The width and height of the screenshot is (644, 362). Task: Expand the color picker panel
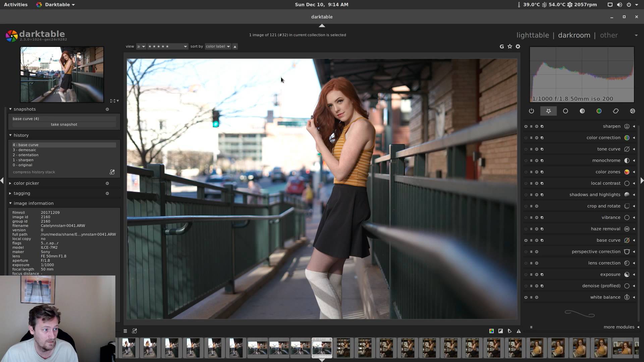pyautogui.click(x=26, y=183)
